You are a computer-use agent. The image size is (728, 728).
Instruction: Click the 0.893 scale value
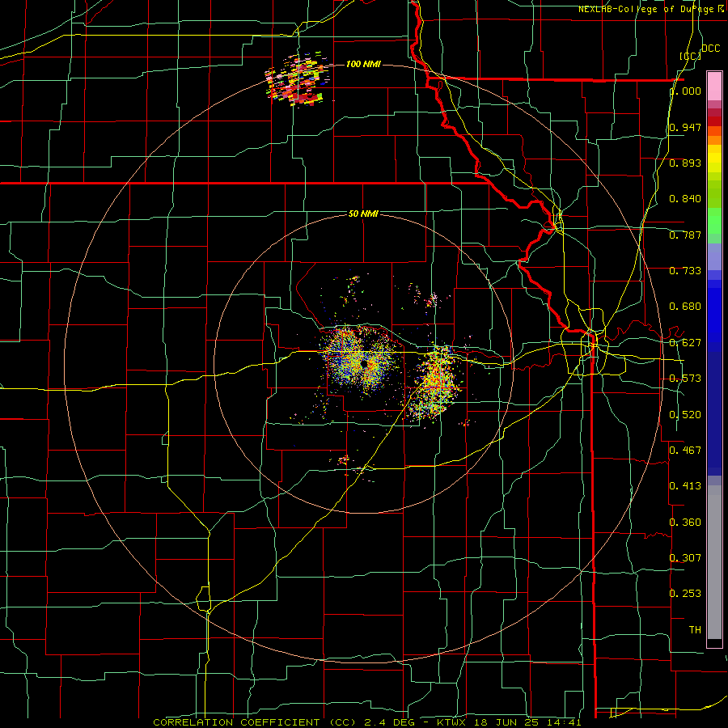click(x=685, y=163)
